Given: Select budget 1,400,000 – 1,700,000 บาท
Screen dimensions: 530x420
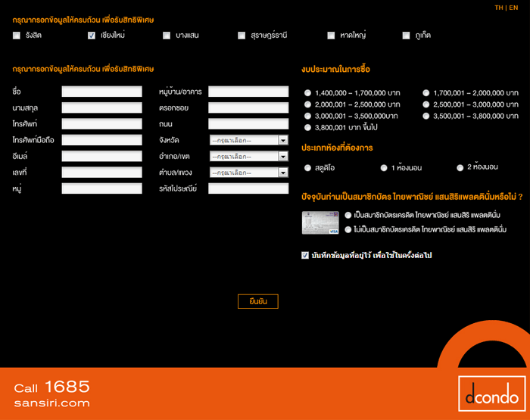Looking at the screenshot, I should pyautogui.click(x=307, y=93).
